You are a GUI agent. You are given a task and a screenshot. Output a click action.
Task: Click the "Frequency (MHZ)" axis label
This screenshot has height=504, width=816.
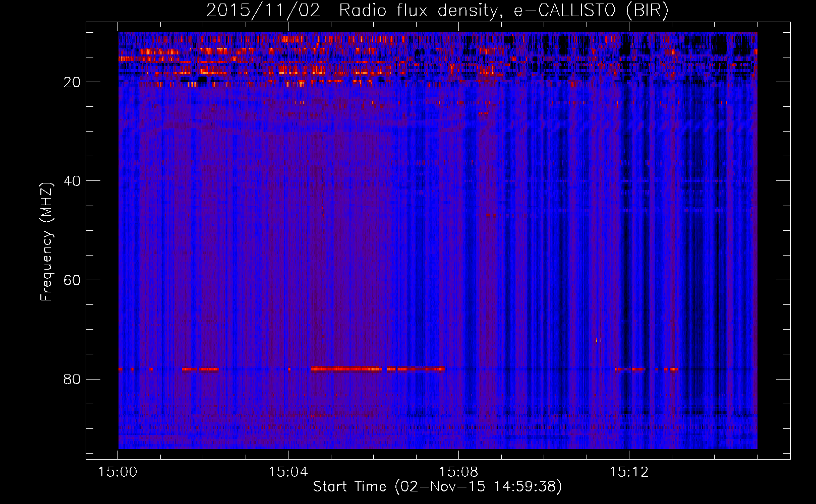point(46,242)
